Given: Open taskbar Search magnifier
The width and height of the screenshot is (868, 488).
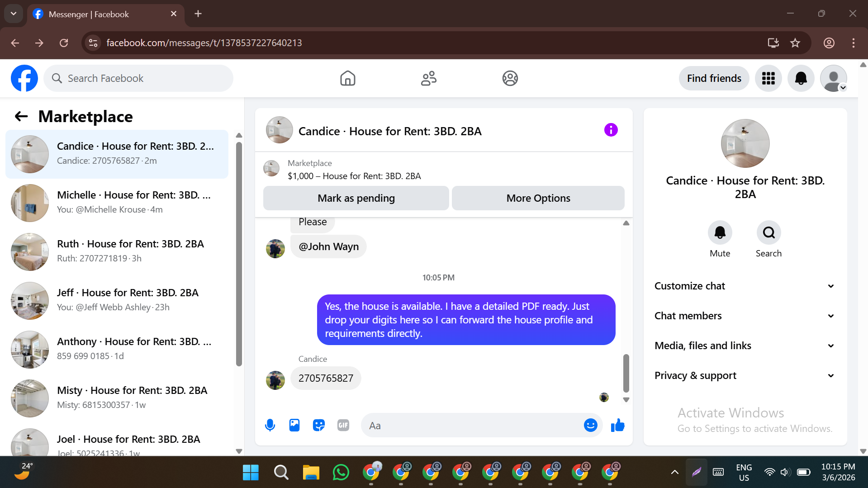Looking at the screenshot, I should pyautogui.click(x=281, y=472).
